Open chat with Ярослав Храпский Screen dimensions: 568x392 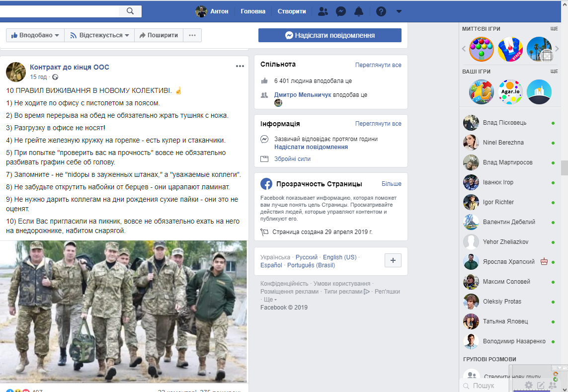[509, 262]
